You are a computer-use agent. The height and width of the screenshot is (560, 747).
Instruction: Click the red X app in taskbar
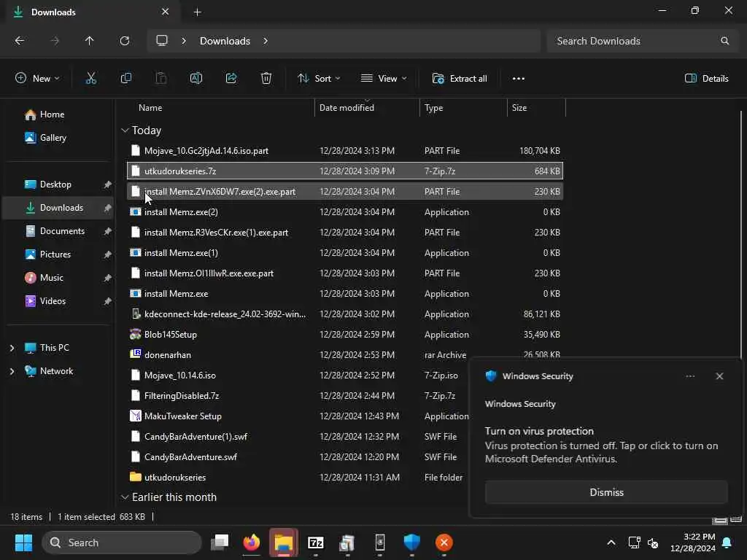pyautogui.click(x=444, y=542)
